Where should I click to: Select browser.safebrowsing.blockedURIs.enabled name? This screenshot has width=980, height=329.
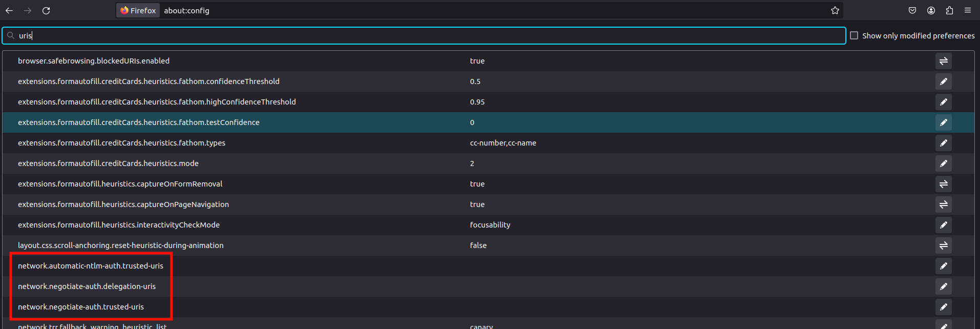click(94, 61)
